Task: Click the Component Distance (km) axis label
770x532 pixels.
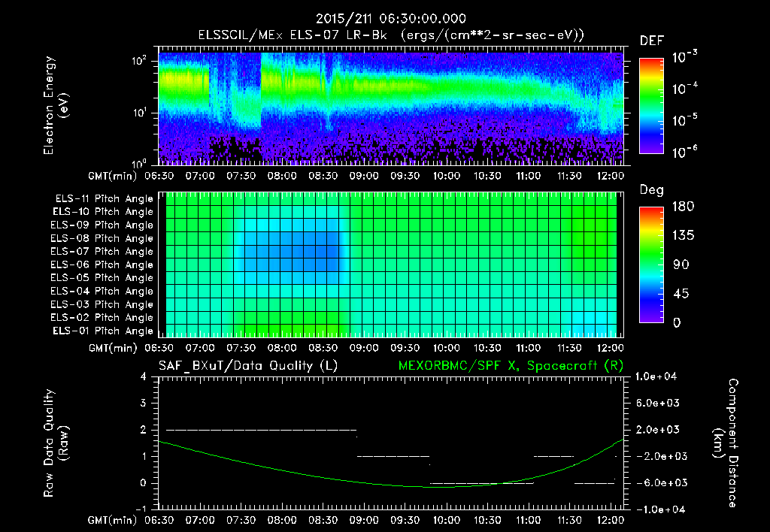Action: pyautogui.click(x=726, y=443)
